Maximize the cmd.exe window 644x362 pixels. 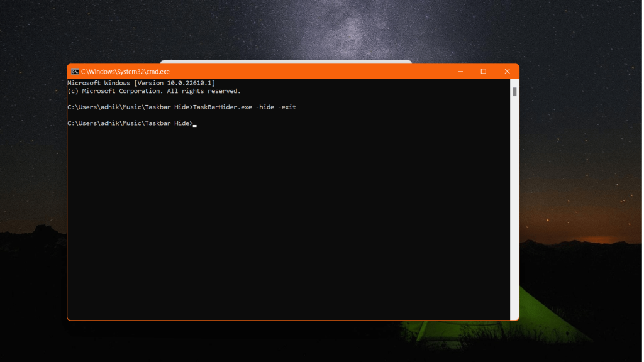[484, 72]
